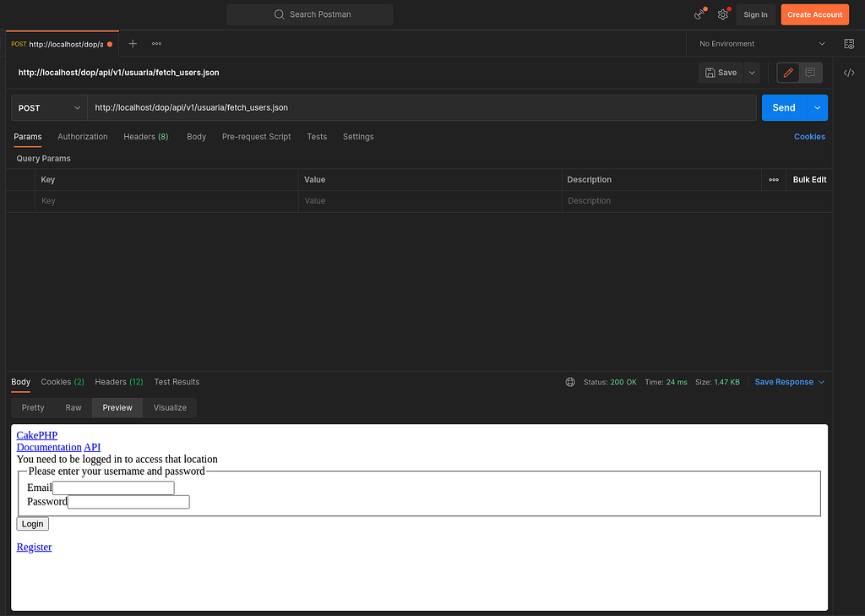Open the No Environment dropdown
Screen dimensions: 865x616
(759, 43)
